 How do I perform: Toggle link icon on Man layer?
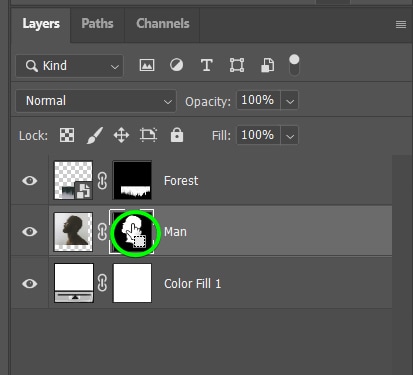click(x=102, y=232)
